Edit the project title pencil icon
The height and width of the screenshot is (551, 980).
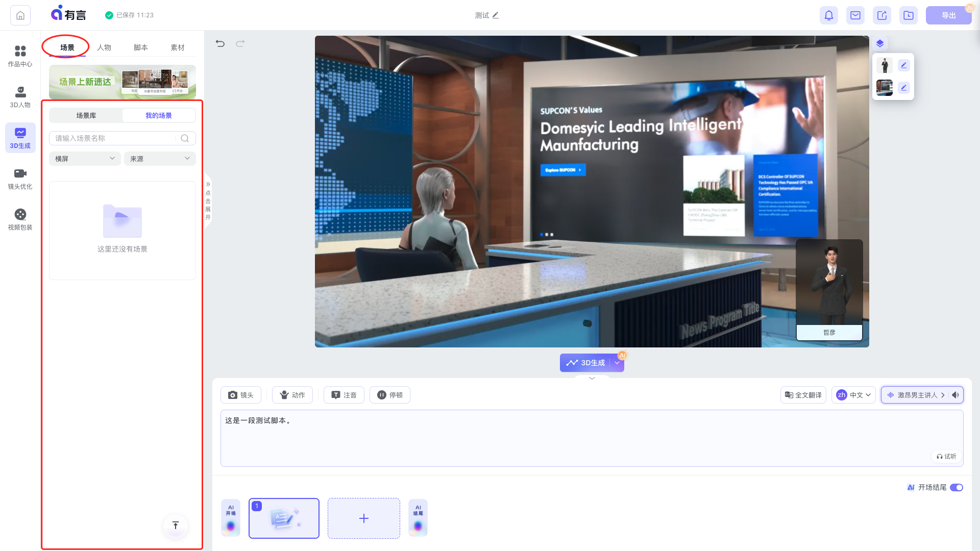(x=496, y=15)
